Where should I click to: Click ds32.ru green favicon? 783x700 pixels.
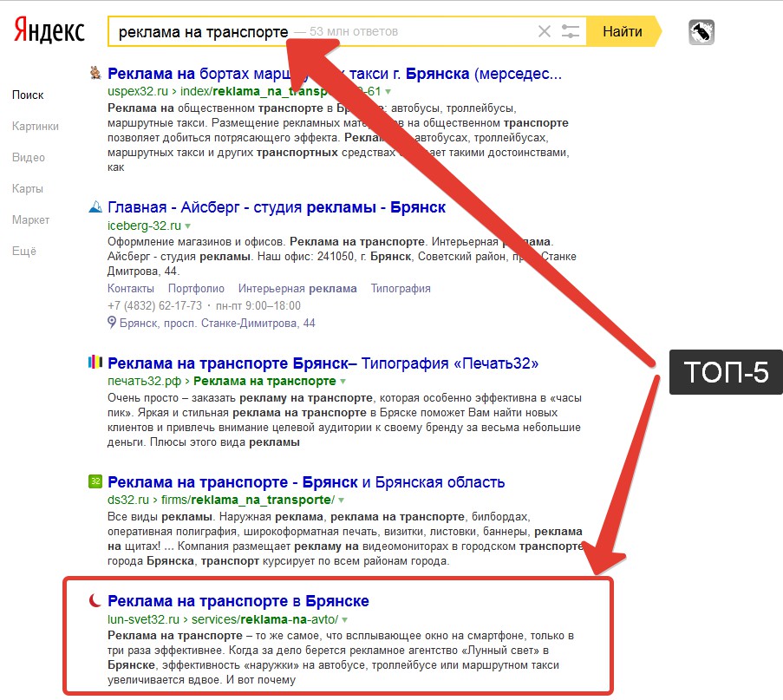95,481
